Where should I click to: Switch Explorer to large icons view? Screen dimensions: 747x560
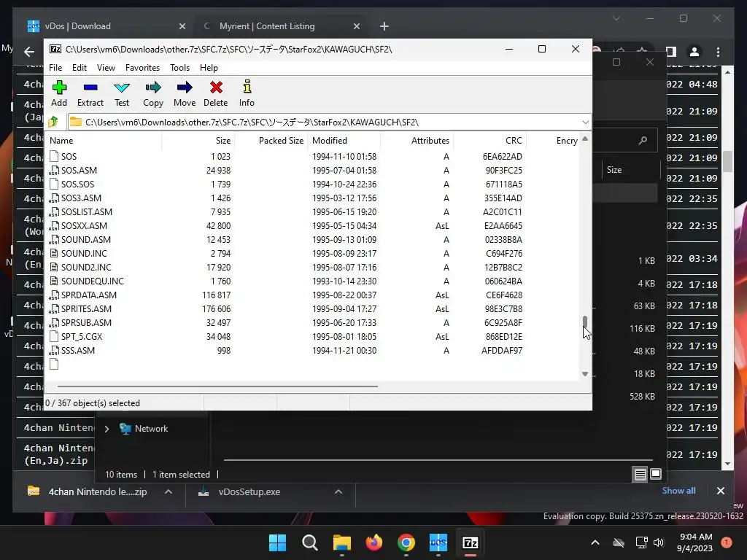click(656, 474)
